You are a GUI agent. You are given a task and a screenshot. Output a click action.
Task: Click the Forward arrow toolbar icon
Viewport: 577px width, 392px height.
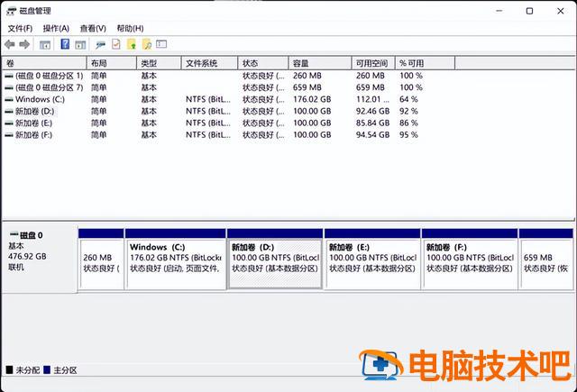24,44
